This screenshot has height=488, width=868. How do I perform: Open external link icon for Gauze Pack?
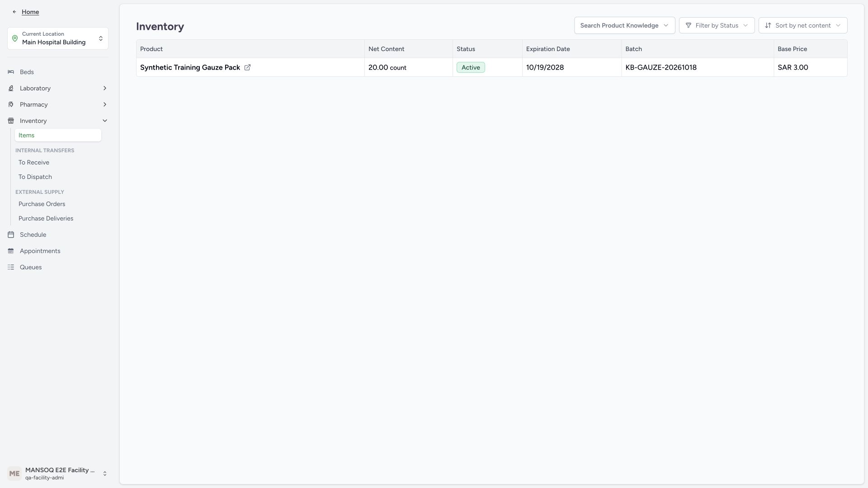pyautogui.click(x=247, y=67)
